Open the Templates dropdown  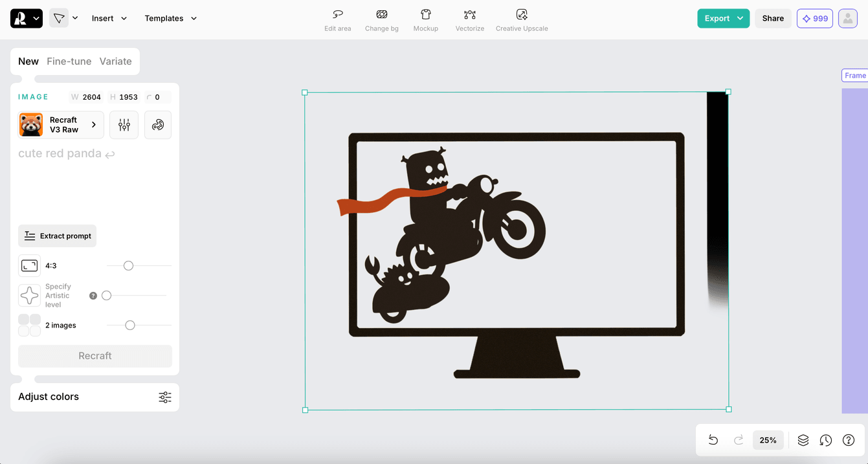[x=170, y=18]
